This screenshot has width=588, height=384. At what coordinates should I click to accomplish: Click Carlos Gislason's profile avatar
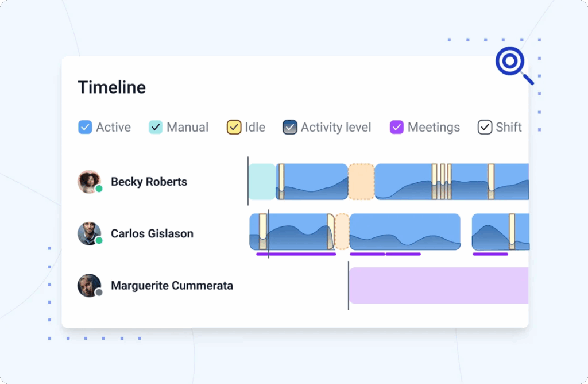tap(90, 233)
